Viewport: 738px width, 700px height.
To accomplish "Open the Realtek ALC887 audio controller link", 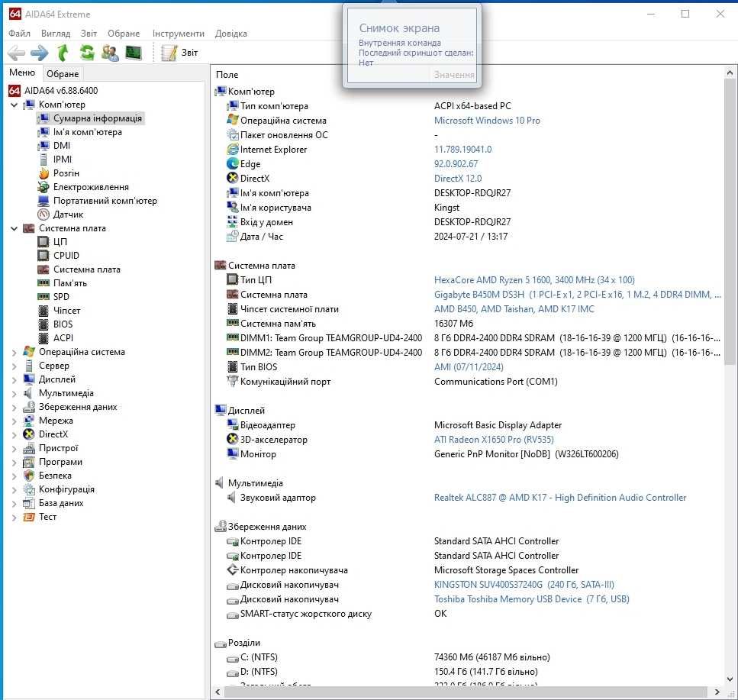I will pos(559,498).
